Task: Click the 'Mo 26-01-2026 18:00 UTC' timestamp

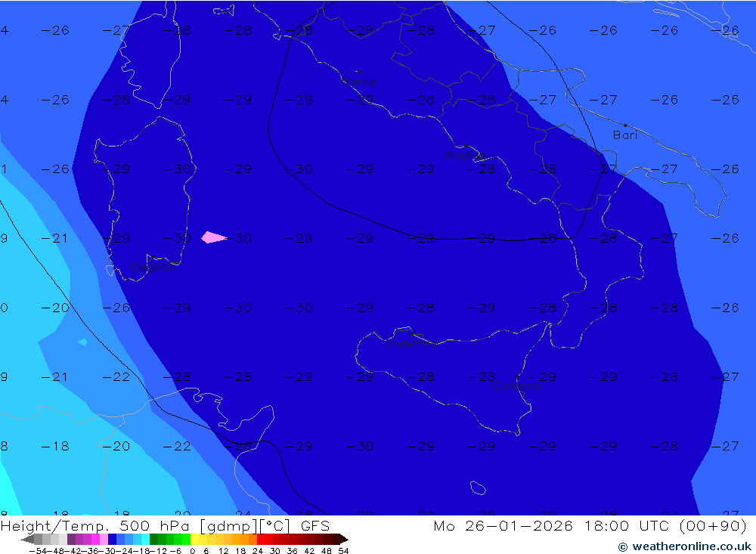Action: [551, 525]
